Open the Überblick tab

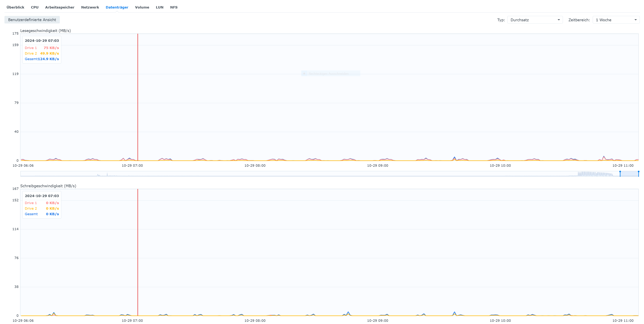(15, 7)
